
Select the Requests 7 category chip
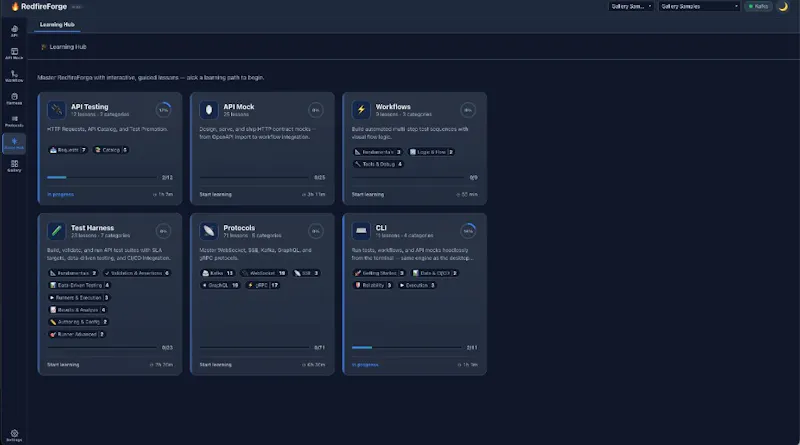68,150
